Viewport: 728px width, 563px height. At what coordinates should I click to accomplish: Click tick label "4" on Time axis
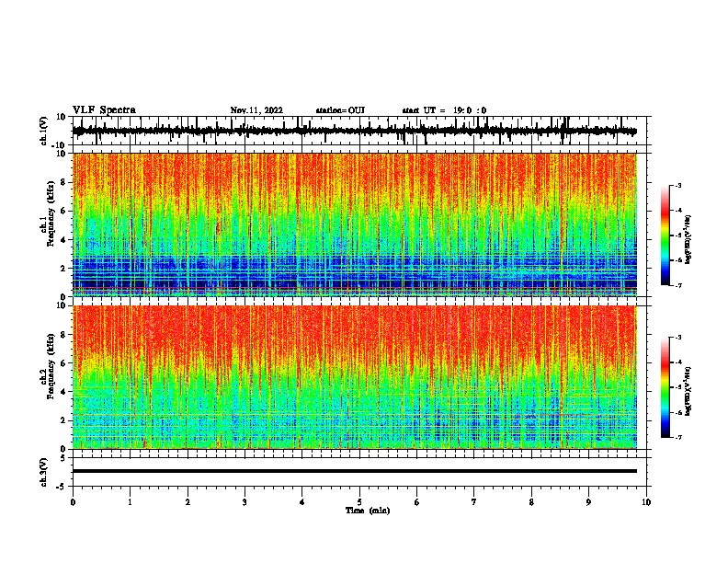[x=302, y=502]
